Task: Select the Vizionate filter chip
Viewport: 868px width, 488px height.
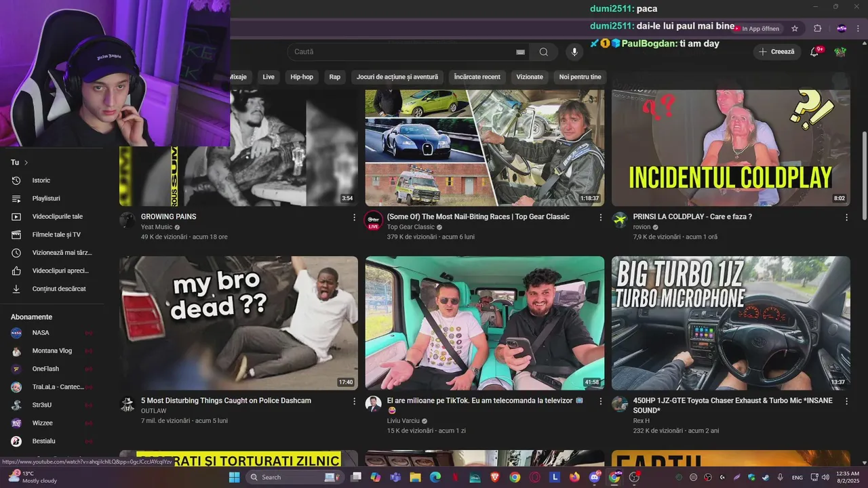Action: tap(530, 77)
